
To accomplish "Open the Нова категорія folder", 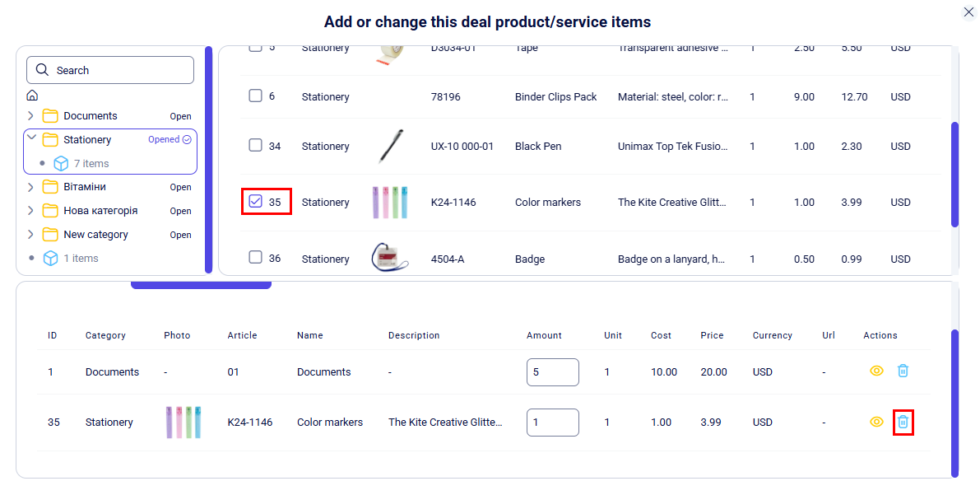I will [50, 211].
